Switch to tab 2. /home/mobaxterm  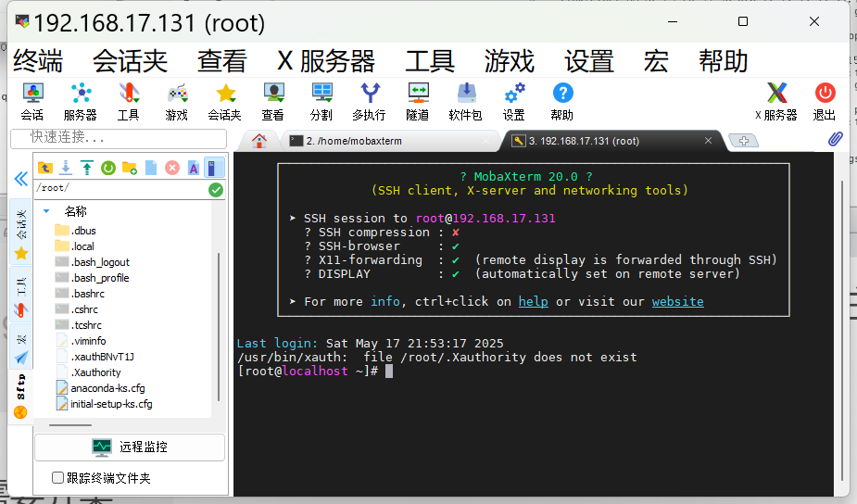point(389,141)
